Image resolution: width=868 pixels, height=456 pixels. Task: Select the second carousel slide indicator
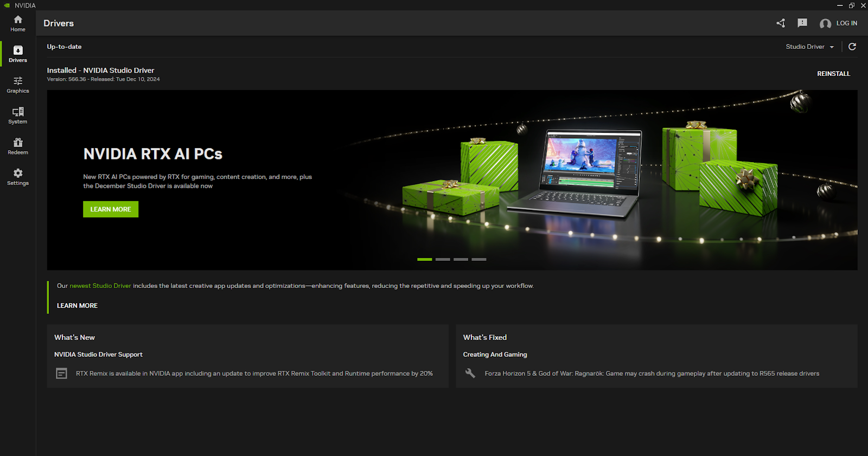(443, 259)
